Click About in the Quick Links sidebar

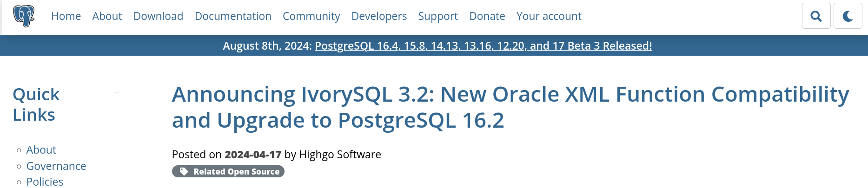(x=41, y=150)
